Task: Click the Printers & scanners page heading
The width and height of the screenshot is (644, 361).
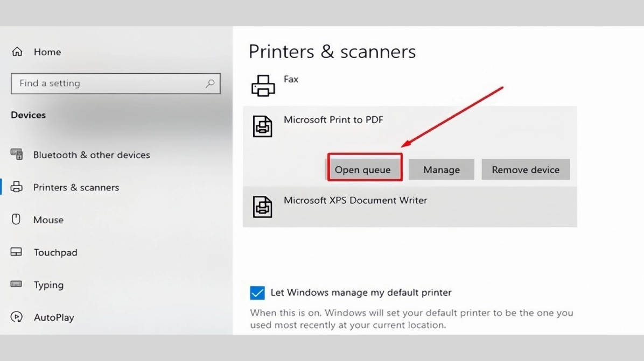Action: [x=332, y=52]
